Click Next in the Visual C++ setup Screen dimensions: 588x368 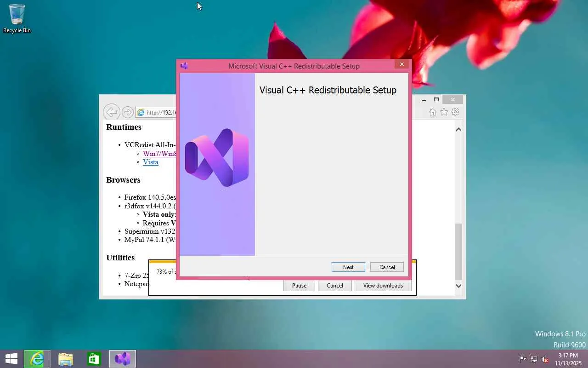348,267
